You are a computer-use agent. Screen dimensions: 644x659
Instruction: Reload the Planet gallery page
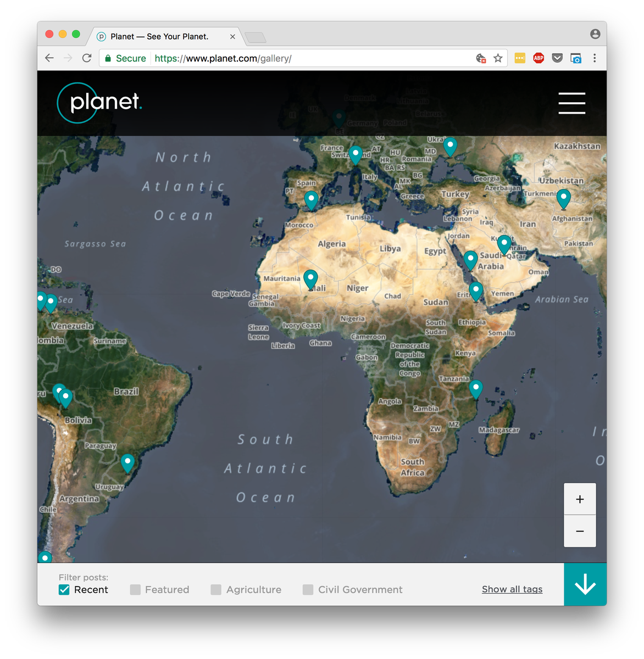(x=87, y=58)
